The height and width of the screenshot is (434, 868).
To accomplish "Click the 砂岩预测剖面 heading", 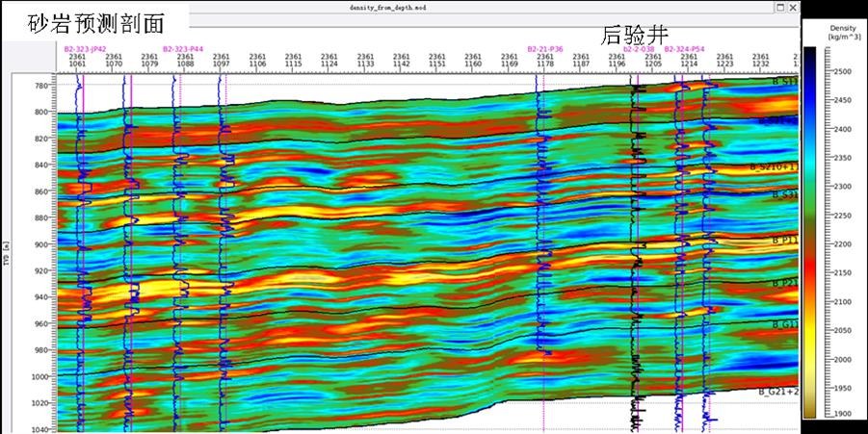I will tap(95, 23).
